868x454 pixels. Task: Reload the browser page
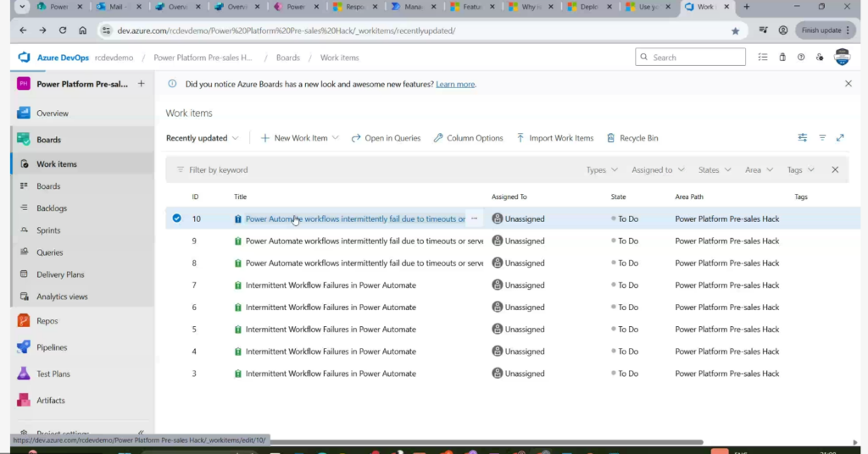click(x=63, y=30)
